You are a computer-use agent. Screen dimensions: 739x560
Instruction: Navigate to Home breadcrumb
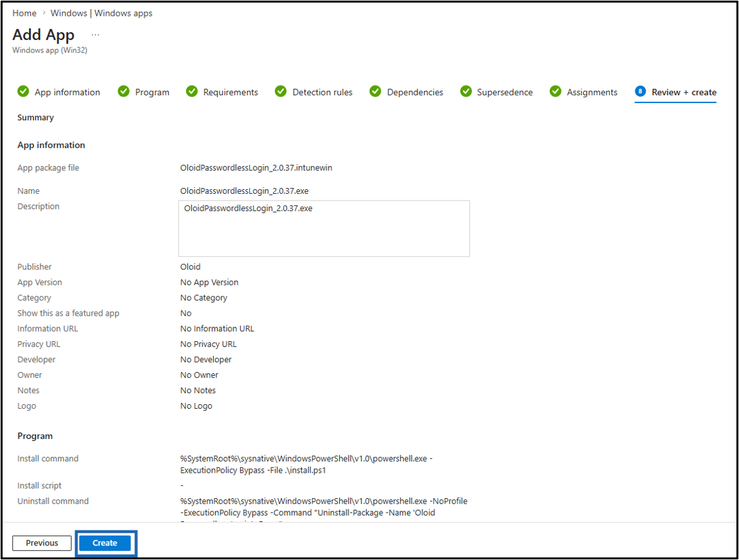point(24,13)
